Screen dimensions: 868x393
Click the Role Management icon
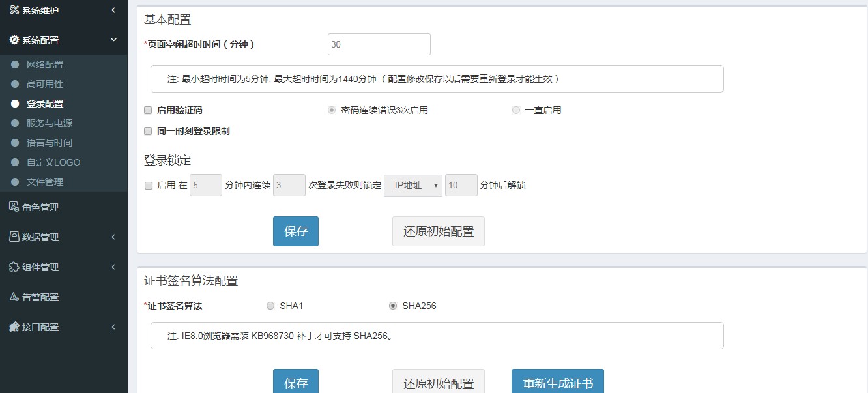pos(14,207)
